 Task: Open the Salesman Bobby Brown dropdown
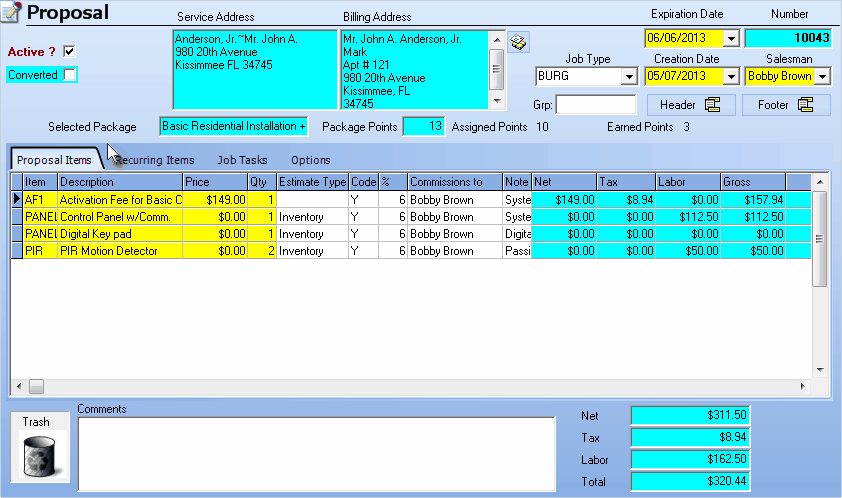click(822, 77)
